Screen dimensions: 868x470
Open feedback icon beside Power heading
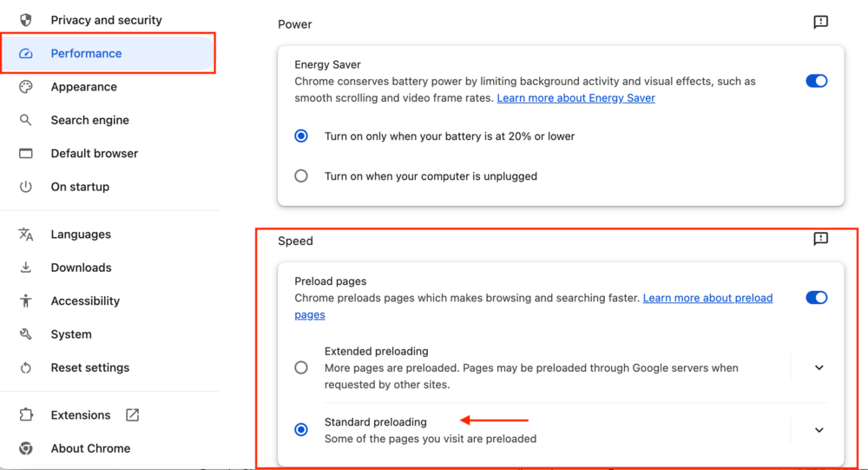point(820,23)
